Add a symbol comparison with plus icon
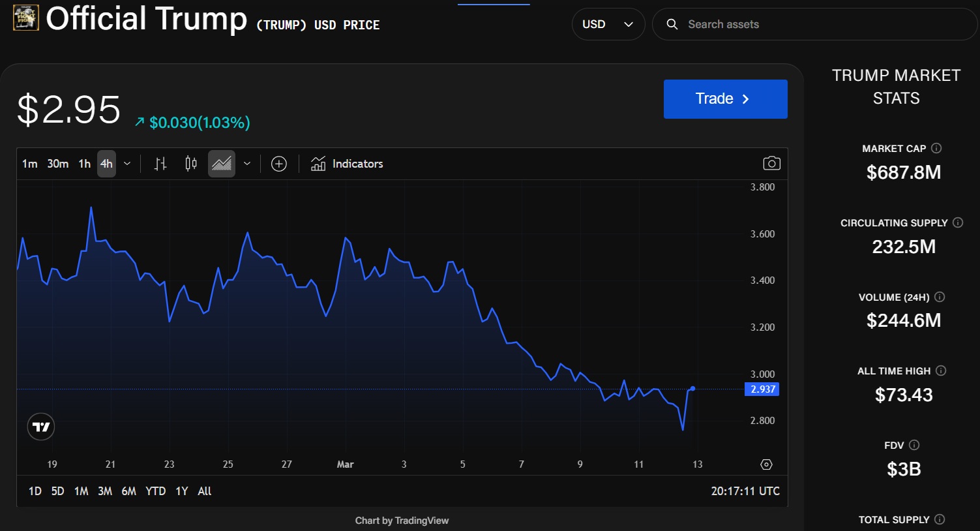 pos(279,164)
